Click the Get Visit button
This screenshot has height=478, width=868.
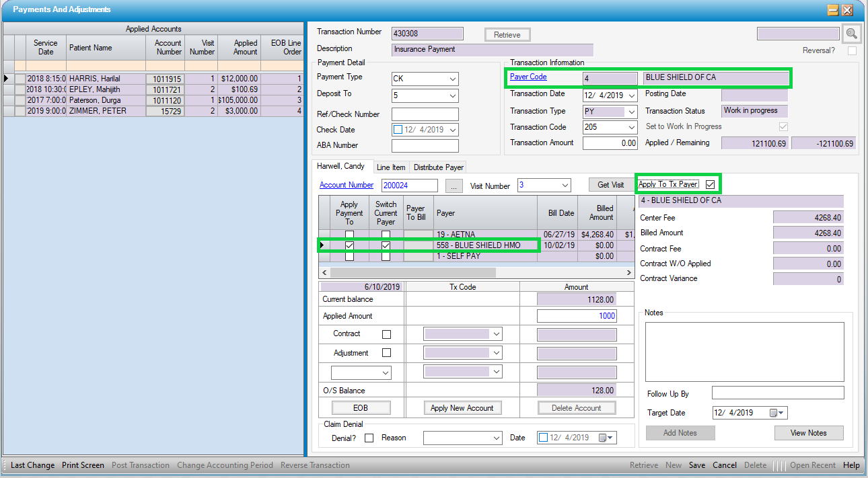(610, 185)
